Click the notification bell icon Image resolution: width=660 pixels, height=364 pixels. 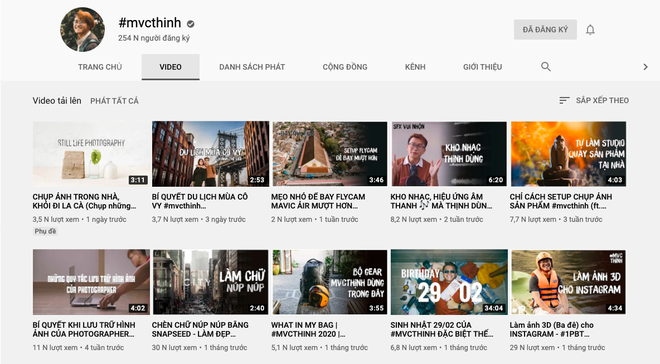pyautogui.click(x=590, y=29)
